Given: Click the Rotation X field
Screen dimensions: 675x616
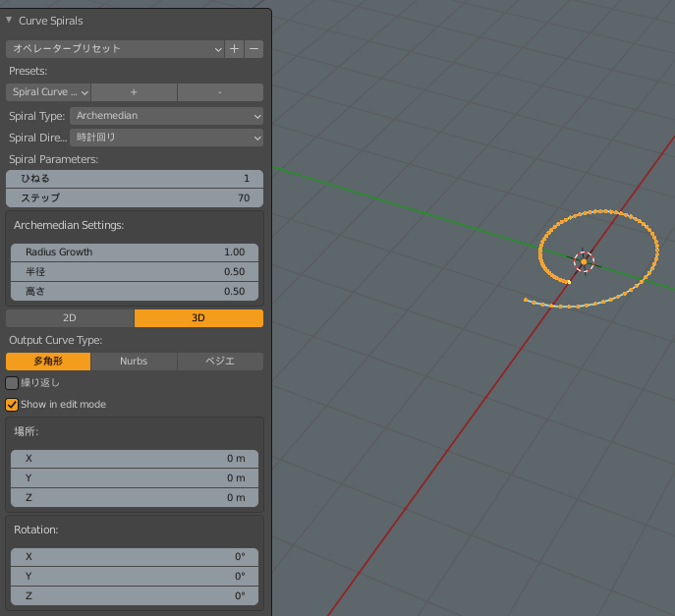Looking at the screenshot, I should coord(135,557).
